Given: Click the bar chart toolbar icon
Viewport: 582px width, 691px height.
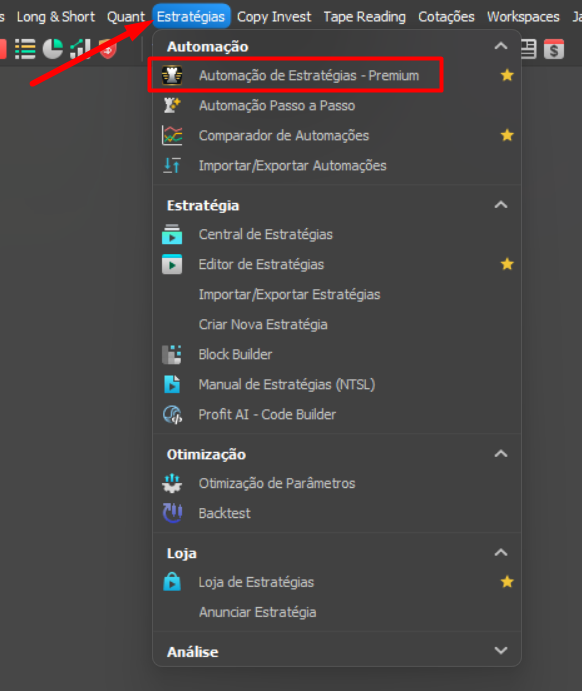Looking at the screenshot, I should pos(80,49).
